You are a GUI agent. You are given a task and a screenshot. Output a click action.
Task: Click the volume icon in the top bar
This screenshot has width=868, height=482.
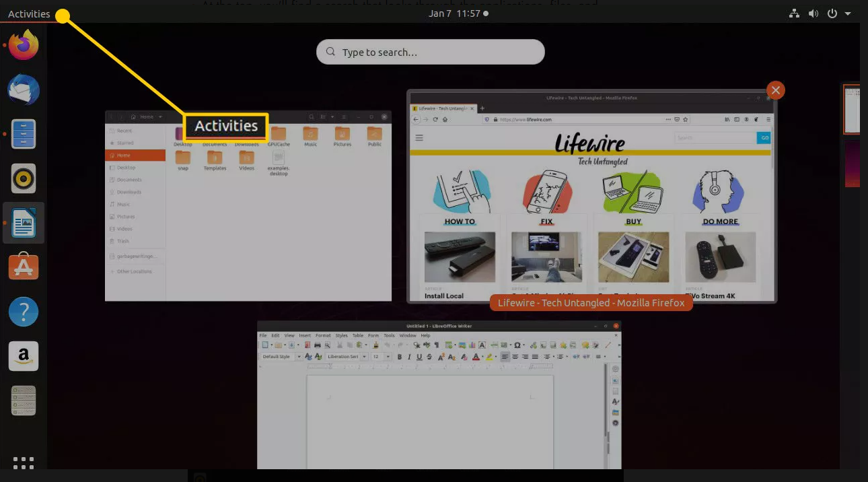[813, 13]
